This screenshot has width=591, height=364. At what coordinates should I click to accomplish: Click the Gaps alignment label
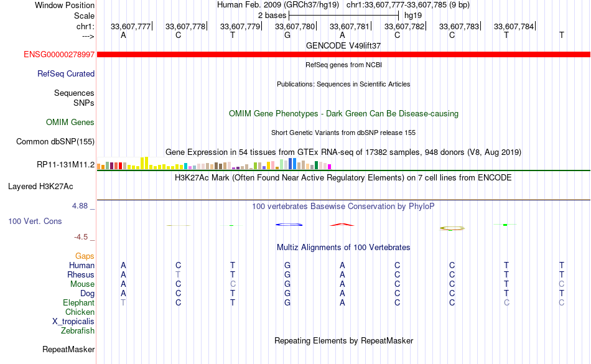85,256
